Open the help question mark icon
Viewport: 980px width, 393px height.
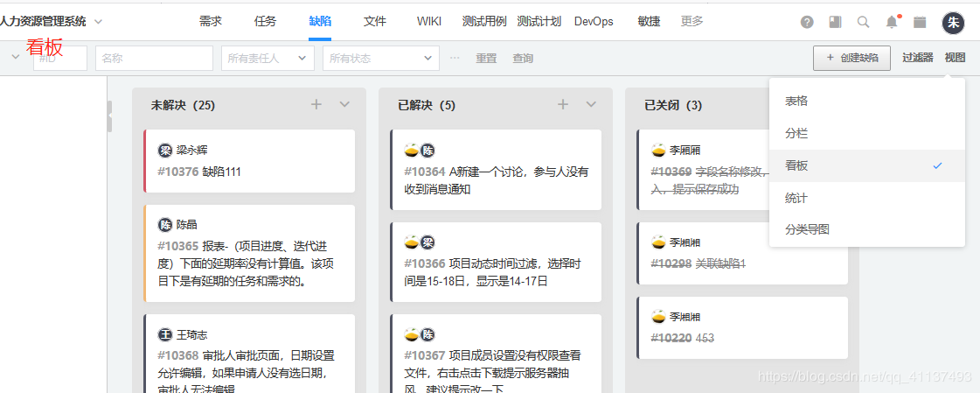[x=808, y=23]
